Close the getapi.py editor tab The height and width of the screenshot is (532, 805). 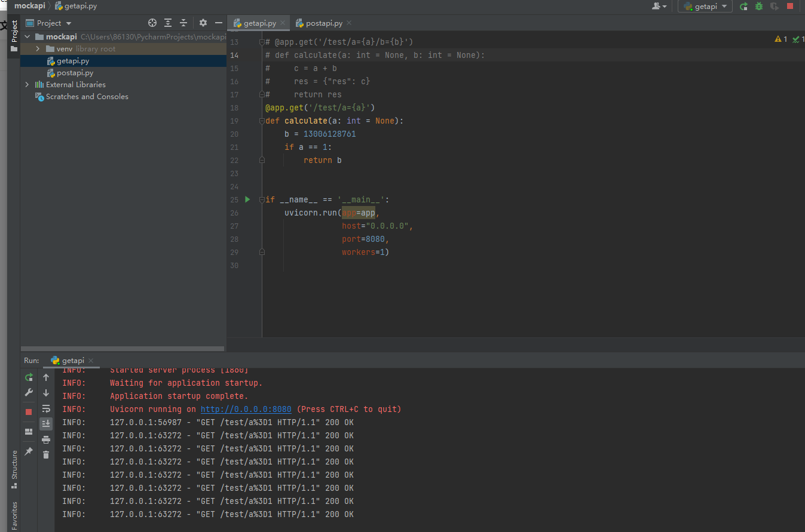click(283, 23)
